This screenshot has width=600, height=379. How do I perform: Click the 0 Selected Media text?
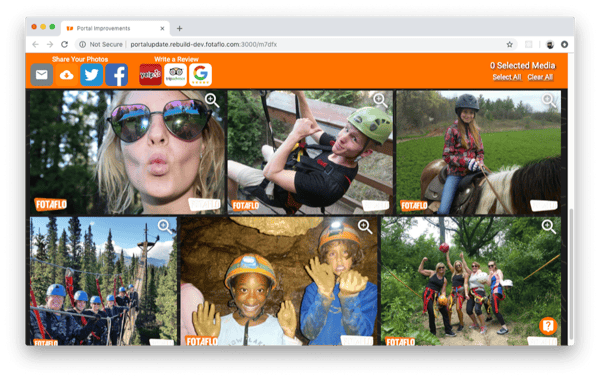point(522,66)
